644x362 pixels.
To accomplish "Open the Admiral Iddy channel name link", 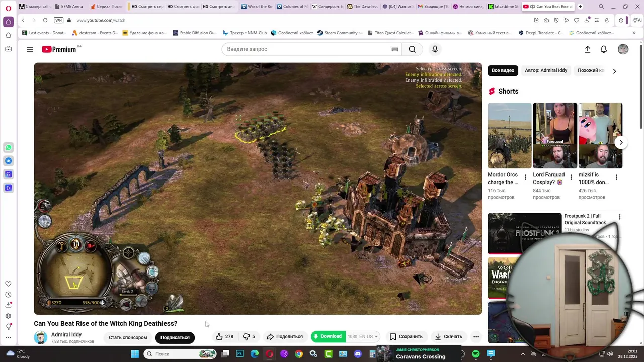I will pos(66,335).
